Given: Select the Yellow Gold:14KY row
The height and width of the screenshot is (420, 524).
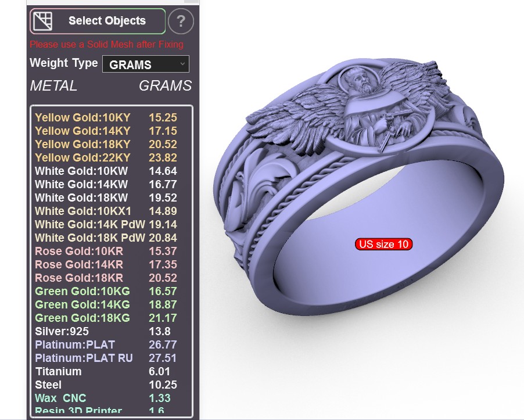Looking at the screenshot, I should point(106,131).
